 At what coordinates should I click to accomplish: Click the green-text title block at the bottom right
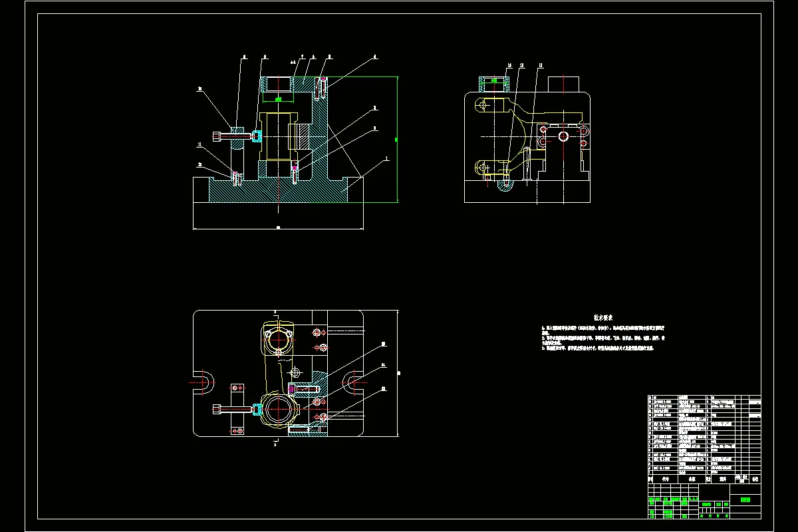pos(704,501)
